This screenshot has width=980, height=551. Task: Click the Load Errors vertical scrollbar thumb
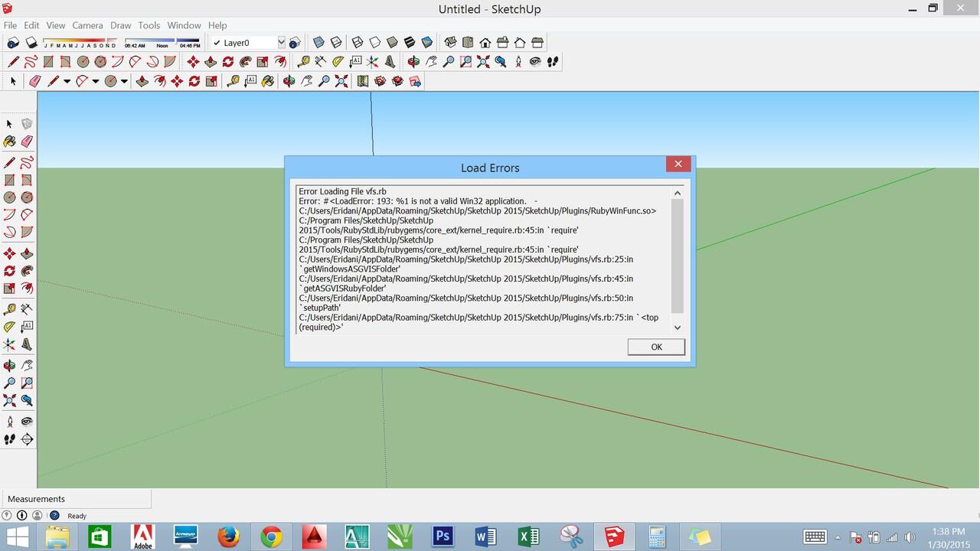pyautogui.click(x=677, y=256)
